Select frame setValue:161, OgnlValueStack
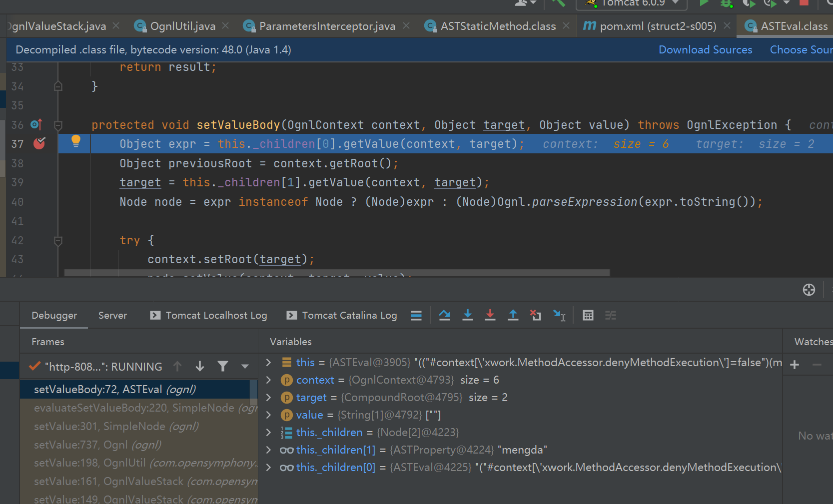Image resolution: width=833 pixels, height=504 pixels. click(135, 482)
